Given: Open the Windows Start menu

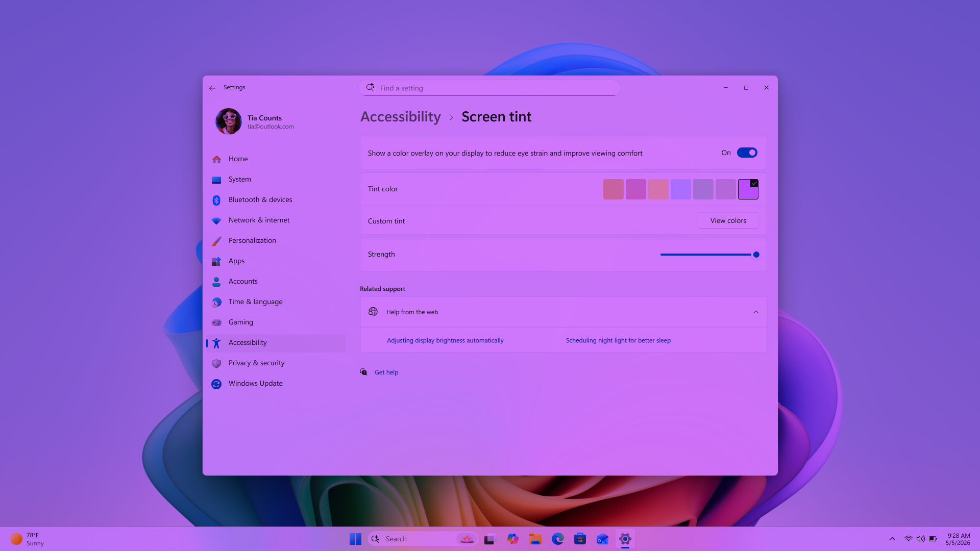Looking at the screenshot, I should pyautogui.click(x=355, y=539).
